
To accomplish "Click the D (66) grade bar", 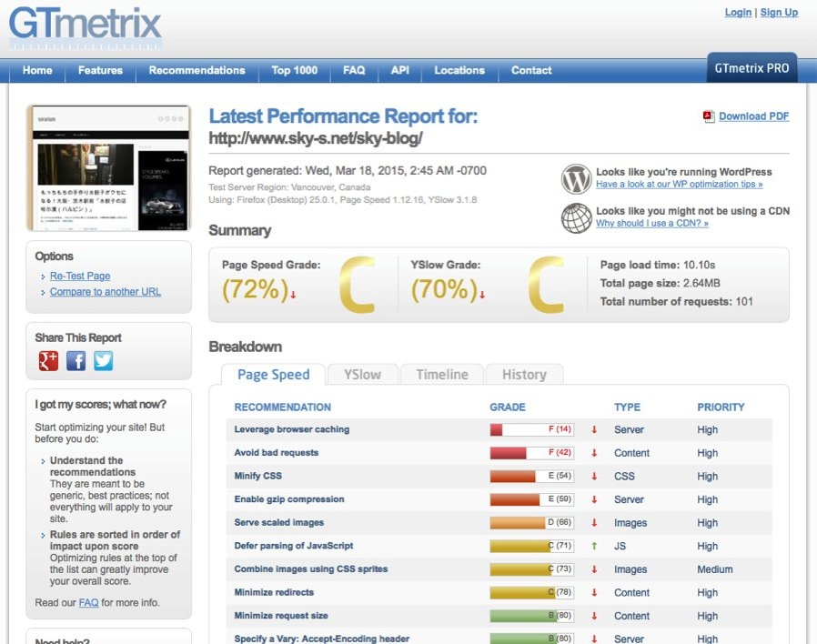I will click(x=532, y=523).
